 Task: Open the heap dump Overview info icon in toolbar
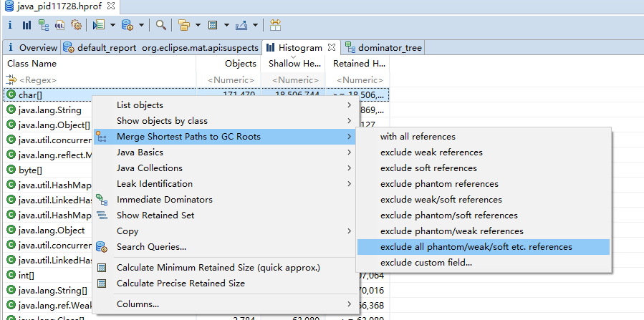10,26
